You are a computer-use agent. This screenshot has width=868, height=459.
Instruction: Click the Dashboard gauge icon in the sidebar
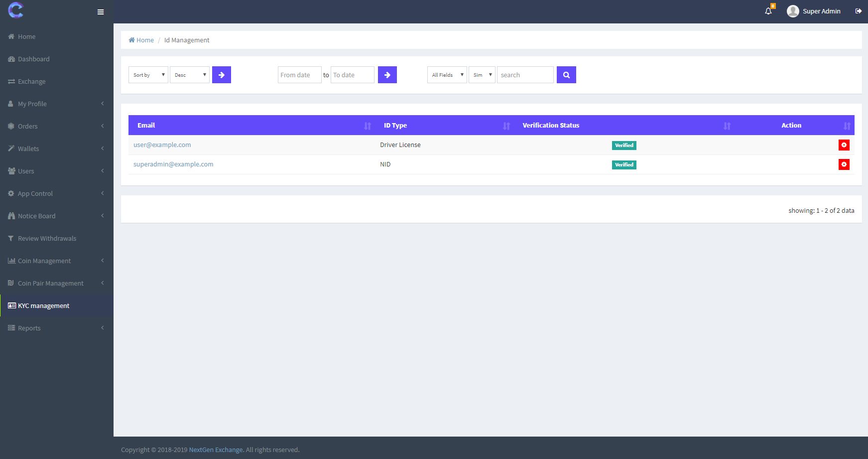coord(11,59)
